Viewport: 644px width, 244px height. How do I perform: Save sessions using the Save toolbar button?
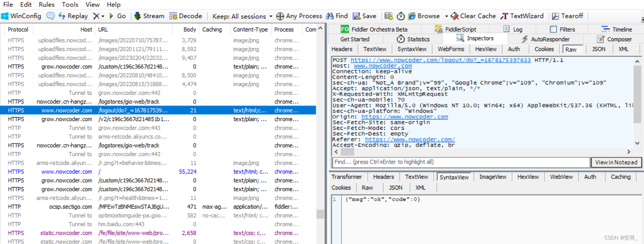pyautogui.click(x=364, y=16)
